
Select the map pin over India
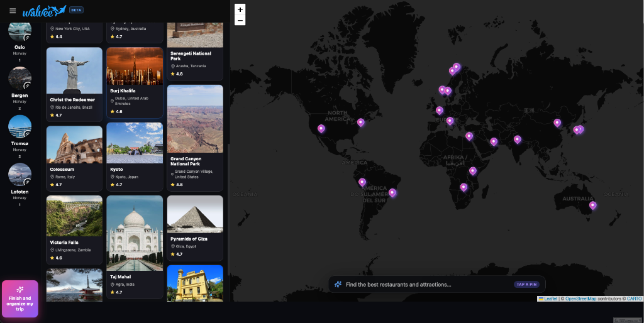(518, 140)
